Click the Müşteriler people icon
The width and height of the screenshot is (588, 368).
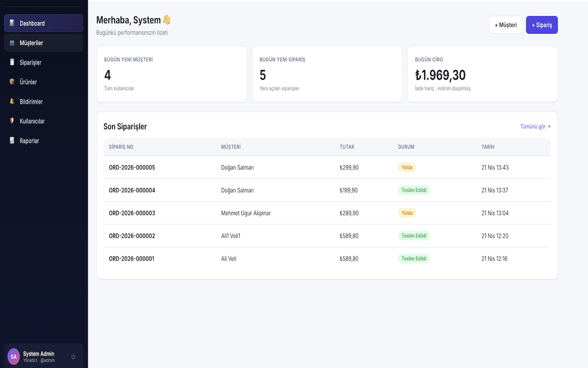pos(12,43)
